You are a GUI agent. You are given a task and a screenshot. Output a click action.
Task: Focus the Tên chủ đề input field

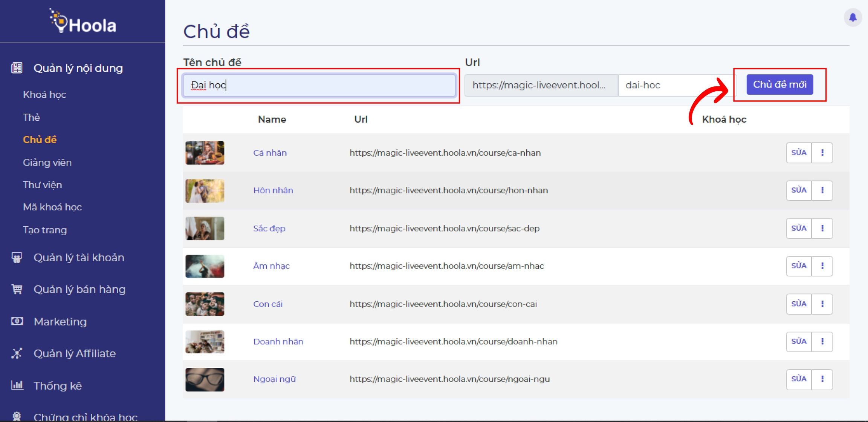click(319, 85)
